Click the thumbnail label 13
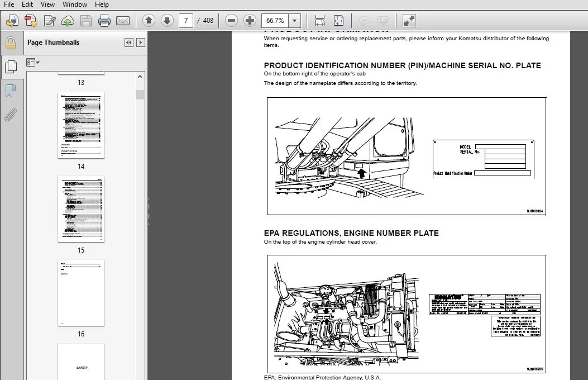Image resolution: width=588 pixels, height=380 pixels. tap(81, 83)
